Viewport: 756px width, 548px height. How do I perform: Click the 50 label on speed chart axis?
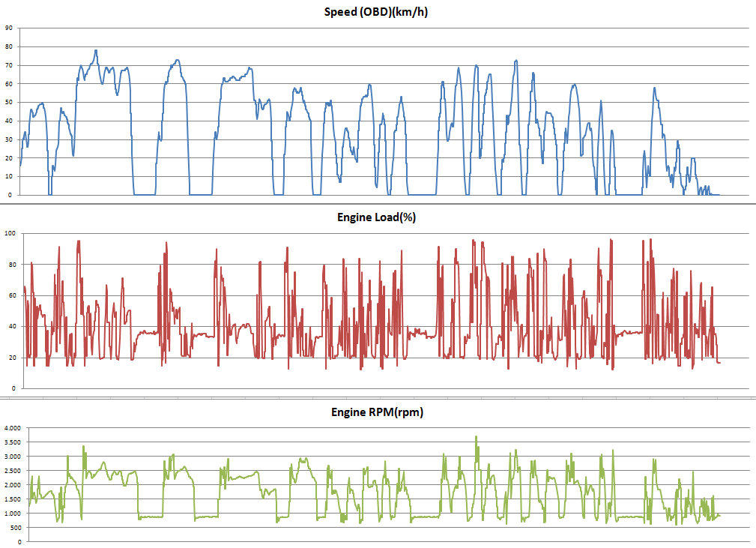coord(8,102)
